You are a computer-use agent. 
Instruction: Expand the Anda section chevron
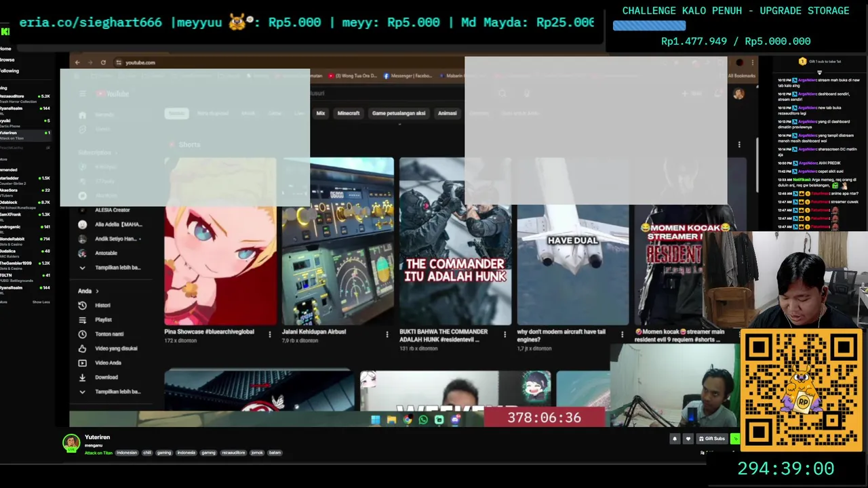coord(97,291)
